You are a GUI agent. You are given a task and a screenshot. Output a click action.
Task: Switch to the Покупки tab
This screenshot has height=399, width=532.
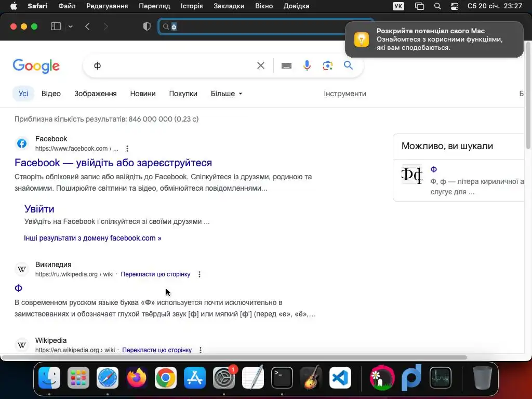point(183,94)
